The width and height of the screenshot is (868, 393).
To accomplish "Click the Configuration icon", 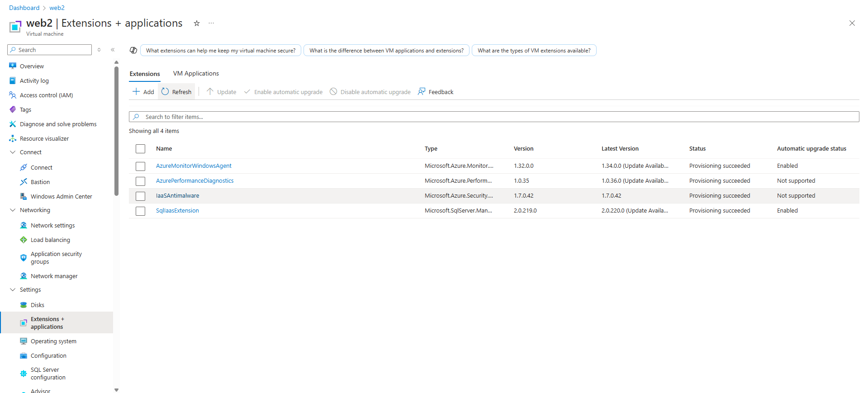I will [x=24, y=355].
